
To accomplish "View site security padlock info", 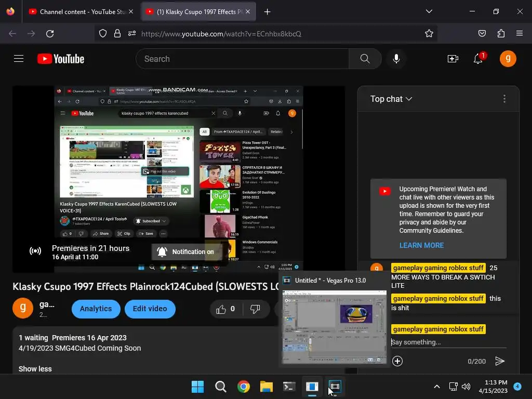I will [117, 34].
